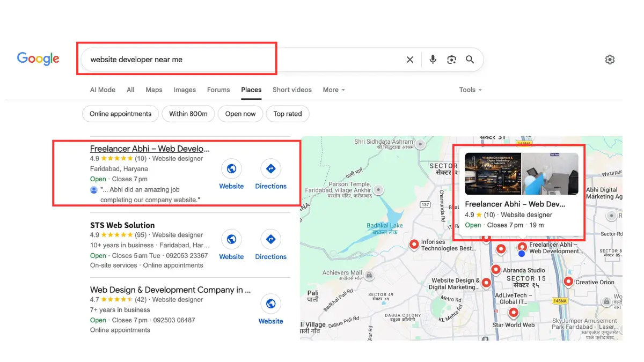
Task: Click the review snippet about Abhi's amazing job
Action: tap(150, 195)
